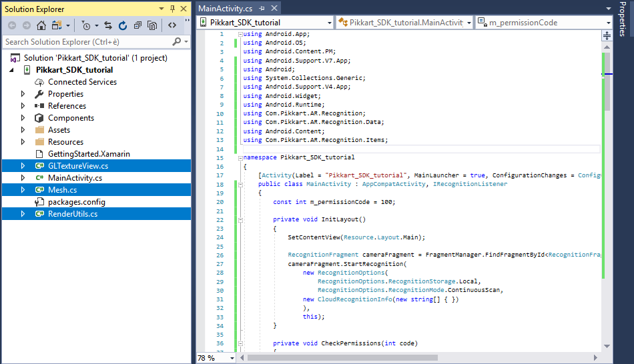Viewport: 634px width, 364px height.
Task: Click the Properties wrench icon
Action: coord(39,94)
